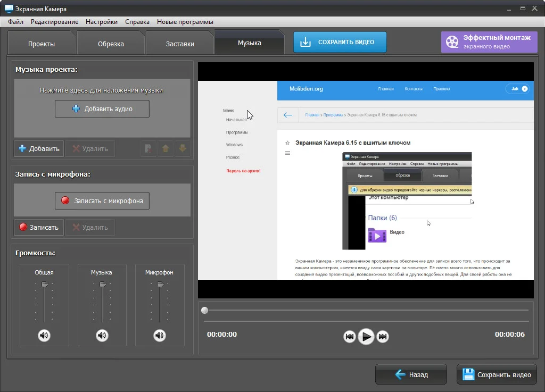Image resolution: width=545 pixels, height=392 pixels.
Task: Mute the Микрофон volume speaker icon
Action: (159, 336)
